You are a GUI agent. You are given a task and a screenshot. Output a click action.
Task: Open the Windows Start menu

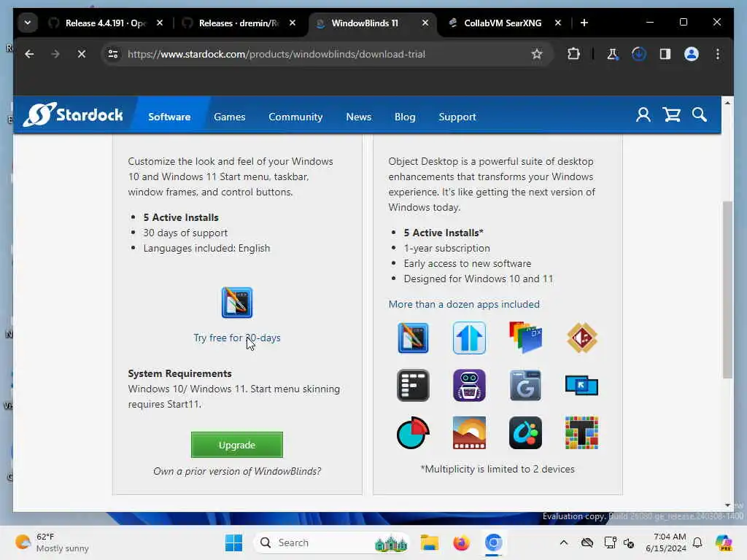pos(233,542)
